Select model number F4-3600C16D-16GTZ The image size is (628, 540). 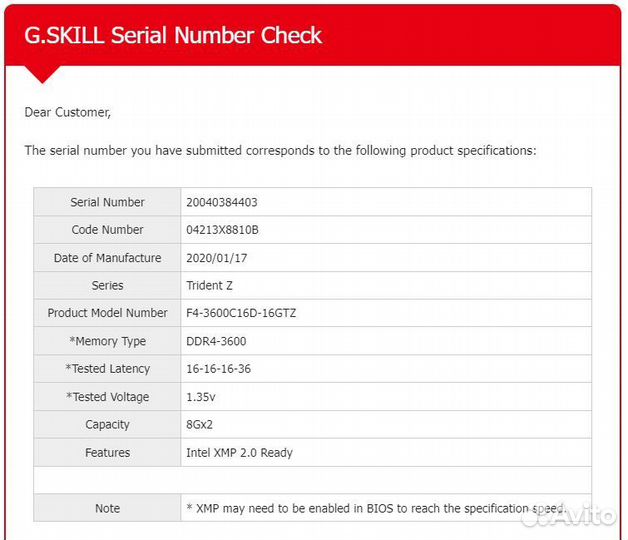coord(241,313)
